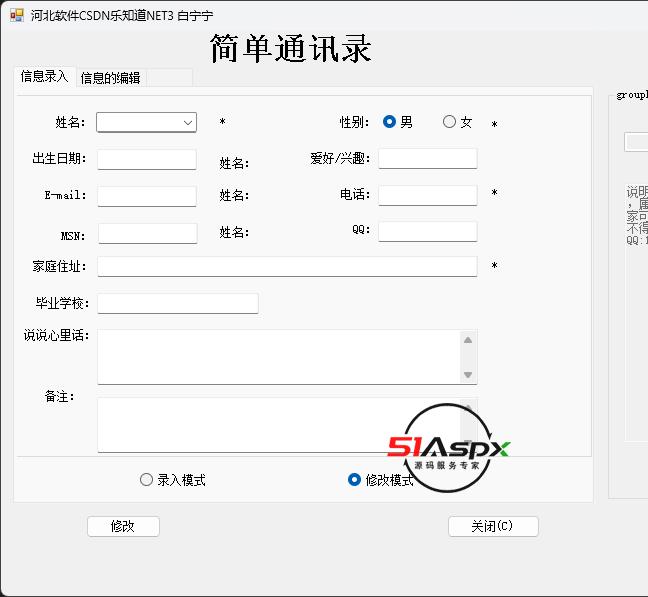Expand the 姓名 combo box dropdown
Screen dimensions: 648x597
click(188, 123)
